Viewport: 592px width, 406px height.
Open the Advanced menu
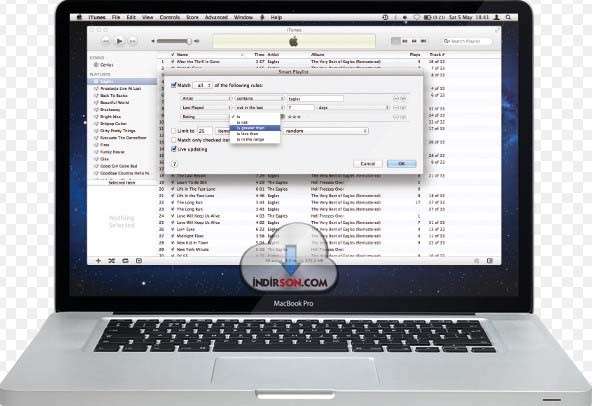[216, 17]
